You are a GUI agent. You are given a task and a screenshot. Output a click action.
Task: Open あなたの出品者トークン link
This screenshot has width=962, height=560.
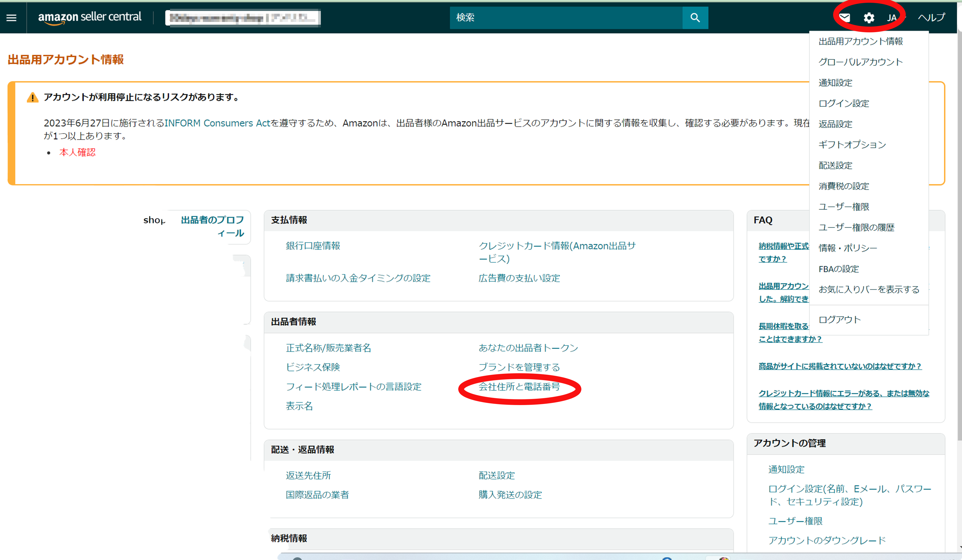click(528, 348)
